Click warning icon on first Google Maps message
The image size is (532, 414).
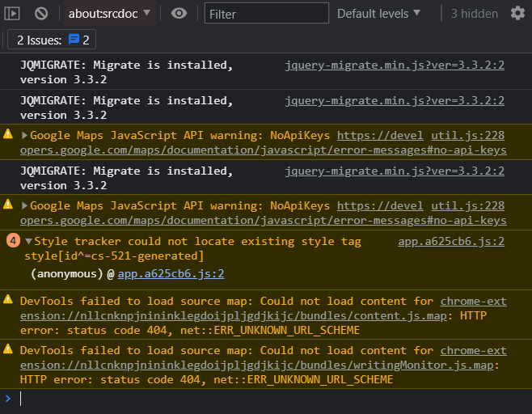pos(9,135)
